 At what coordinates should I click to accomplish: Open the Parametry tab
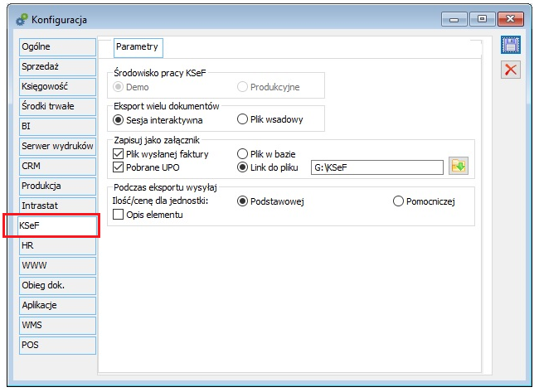point(138,47)
